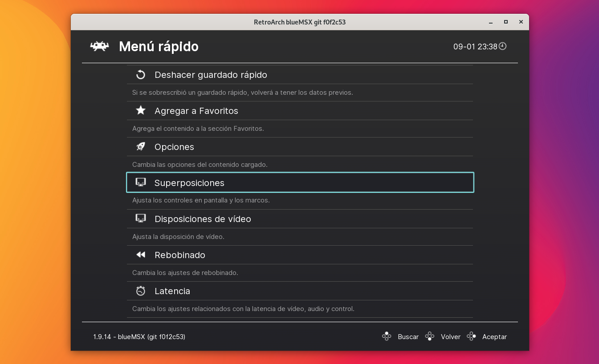This screenshot has width=599, height=364.
Task: Click the star icon beside Agregar a Favoritos
Action: coord(141,111)
